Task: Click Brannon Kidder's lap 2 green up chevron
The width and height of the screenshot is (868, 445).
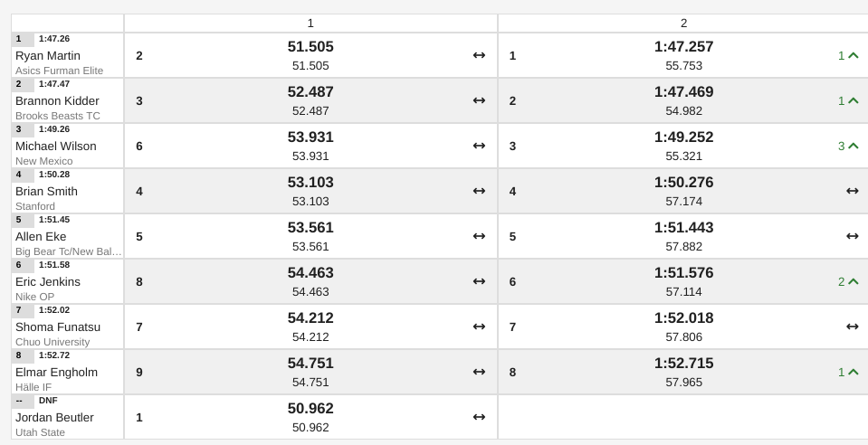Action: 853,100
